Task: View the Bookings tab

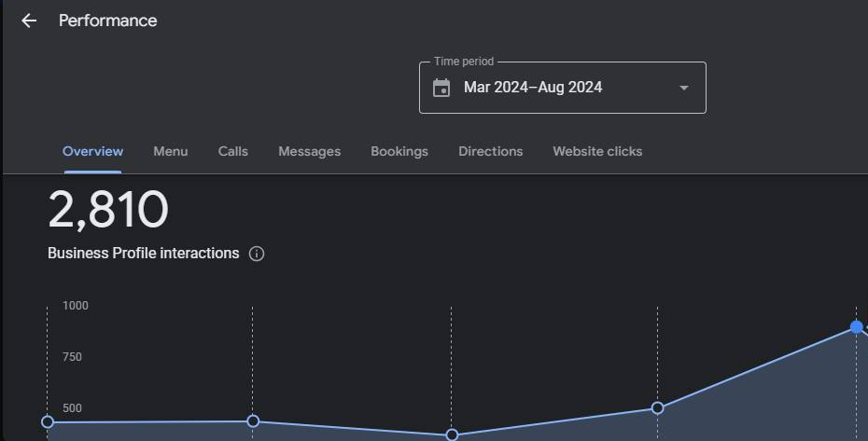Action: tap(399, 151)
